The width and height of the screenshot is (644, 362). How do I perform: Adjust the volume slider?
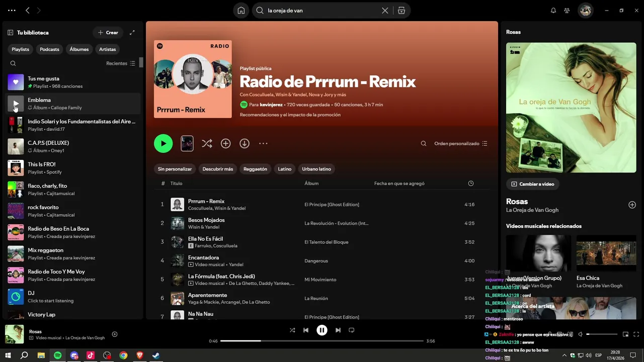coord(602,334)
